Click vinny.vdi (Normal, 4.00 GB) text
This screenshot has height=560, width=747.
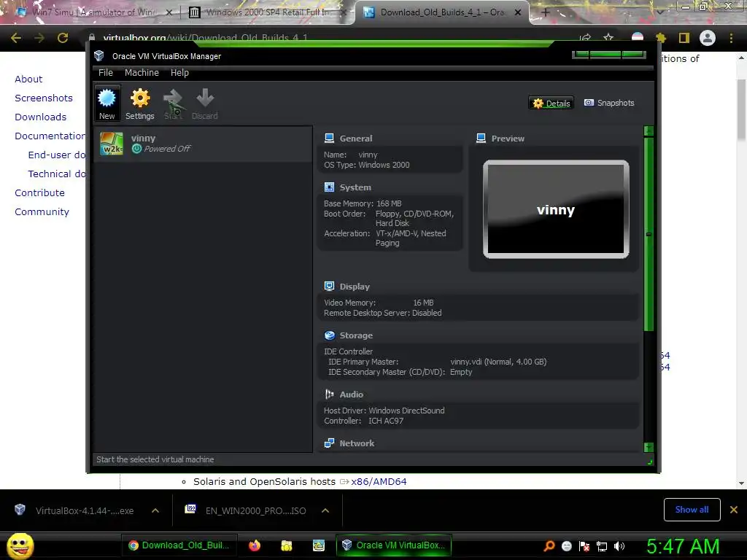coord(498,362)
